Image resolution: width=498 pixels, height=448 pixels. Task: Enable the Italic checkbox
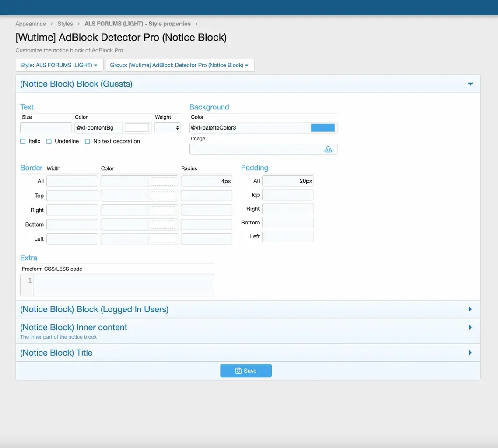[23, 141]
